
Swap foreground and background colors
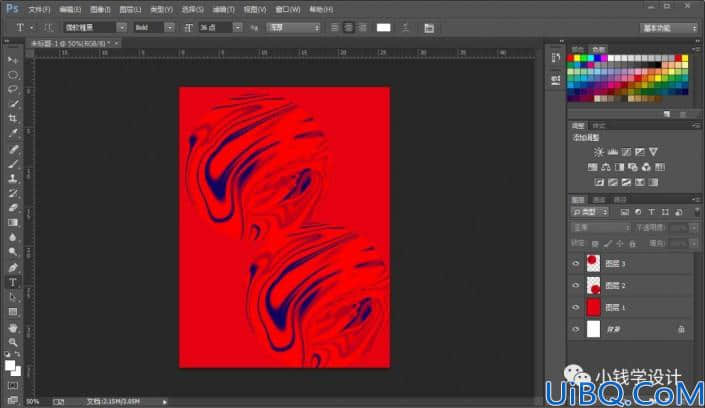pyautogui.click(x=17, y=354)
